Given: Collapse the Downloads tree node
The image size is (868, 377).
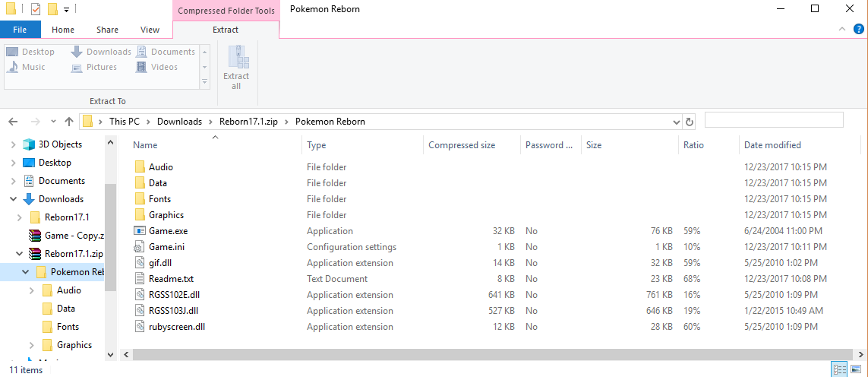Looking at the screenshot, I should (x=13, y=199).
